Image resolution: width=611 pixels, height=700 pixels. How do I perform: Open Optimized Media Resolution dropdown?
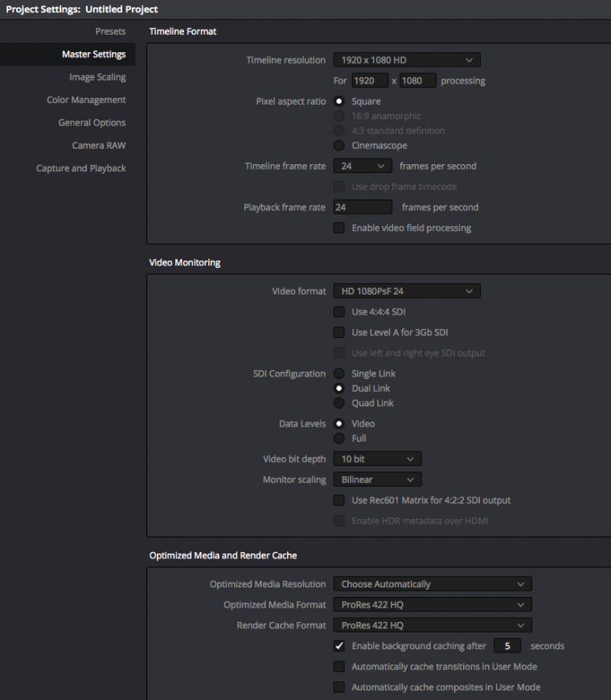click(x=433, y=584)
